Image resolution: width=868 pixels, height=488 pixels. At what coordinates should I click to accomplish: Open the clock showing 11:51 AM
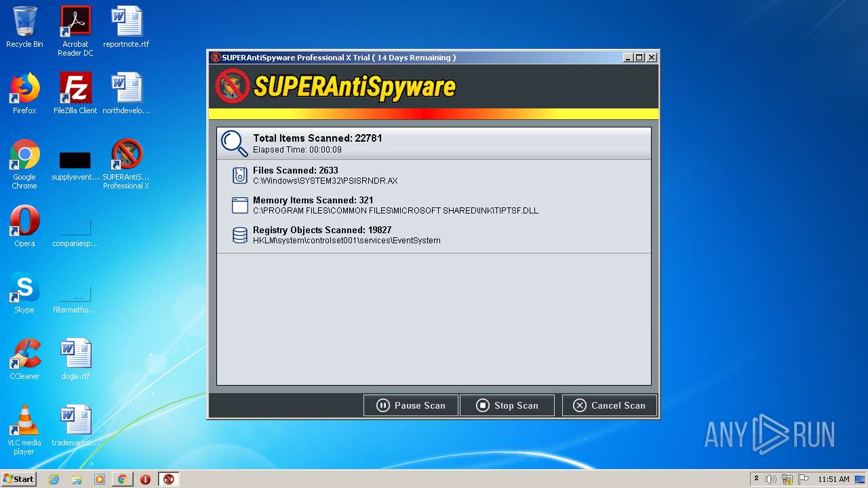833,479
